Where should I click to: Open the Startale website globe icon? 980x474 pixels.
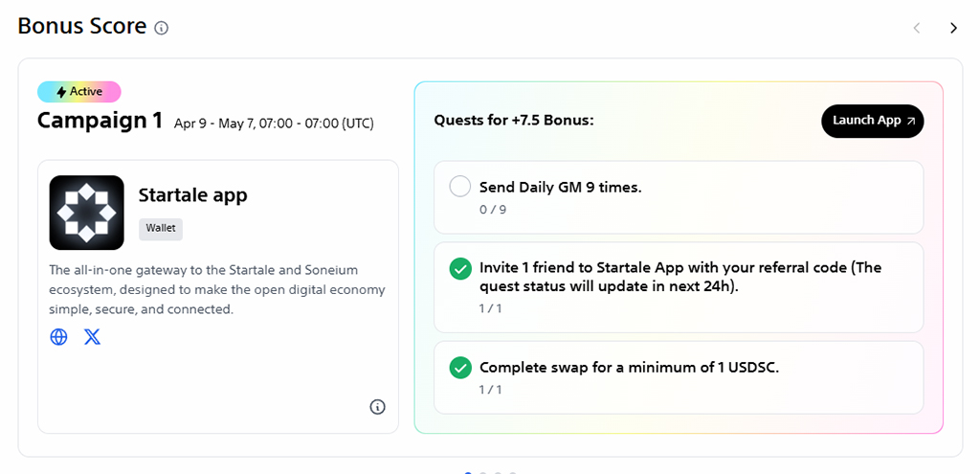(59, 337)
